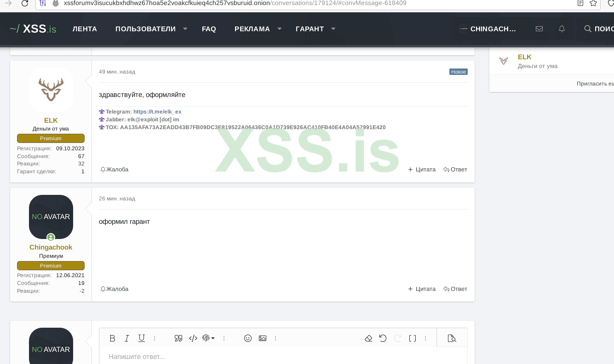Click the redo arrow in editor
The height and width of the screenshot is (364, 614).
point(398,338)
